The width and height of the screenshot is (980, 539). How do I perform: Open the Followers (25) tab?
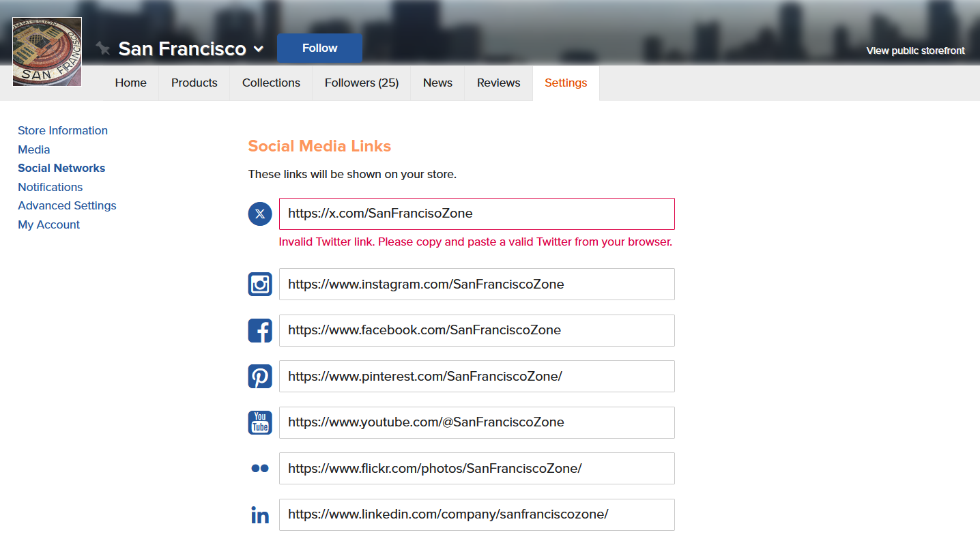362,83
